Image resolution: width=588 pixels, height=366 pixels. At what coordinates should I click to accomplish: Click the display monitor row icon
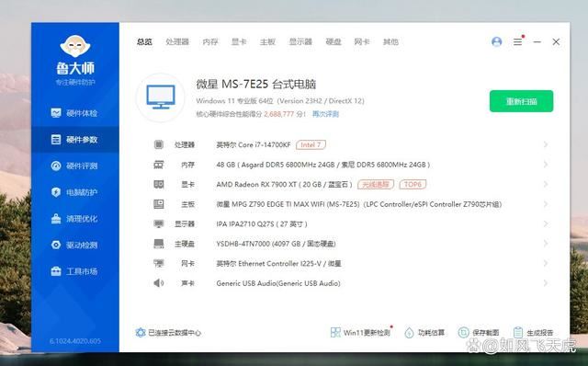(x=159, y=224)
